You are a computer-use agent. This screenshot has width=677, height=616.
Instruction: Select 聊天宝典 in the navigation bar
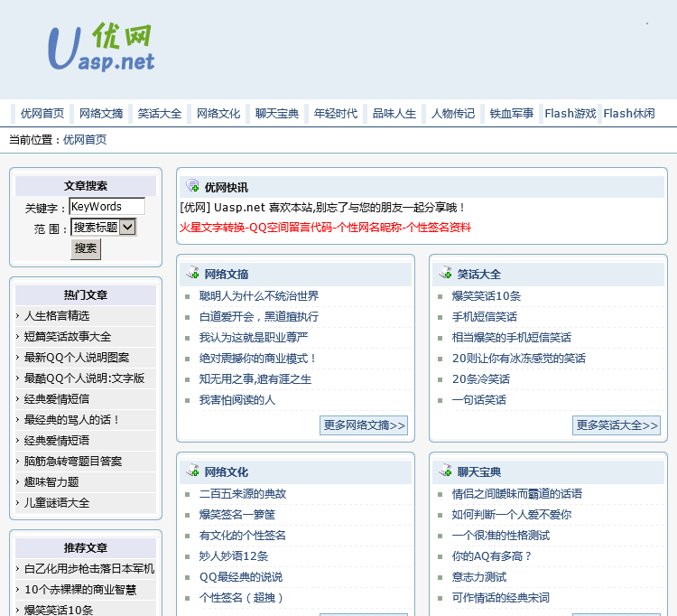coord(277,114)
